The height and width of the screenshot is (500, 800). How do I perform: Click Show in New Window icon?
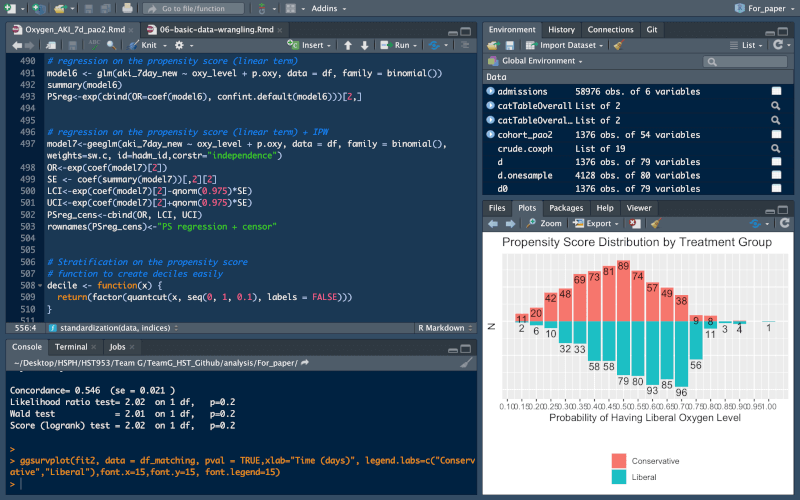point(51,45)
